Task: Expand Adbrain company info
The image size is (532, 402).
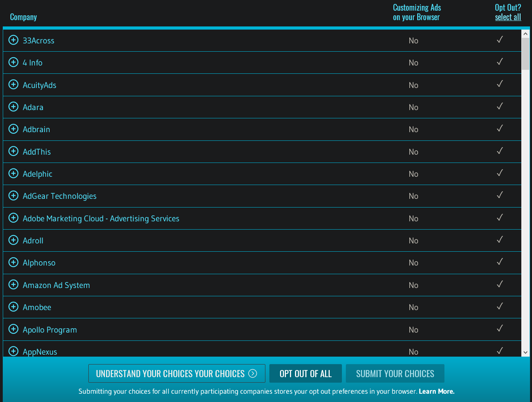Action: pos(13,129)
